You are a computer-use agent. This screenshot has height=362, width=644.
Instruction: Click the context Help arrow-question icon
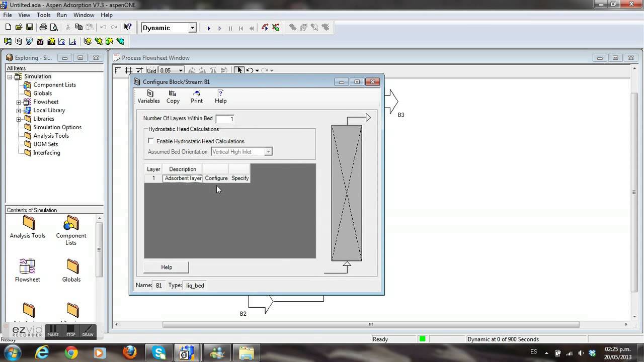(x=128, y=28)
